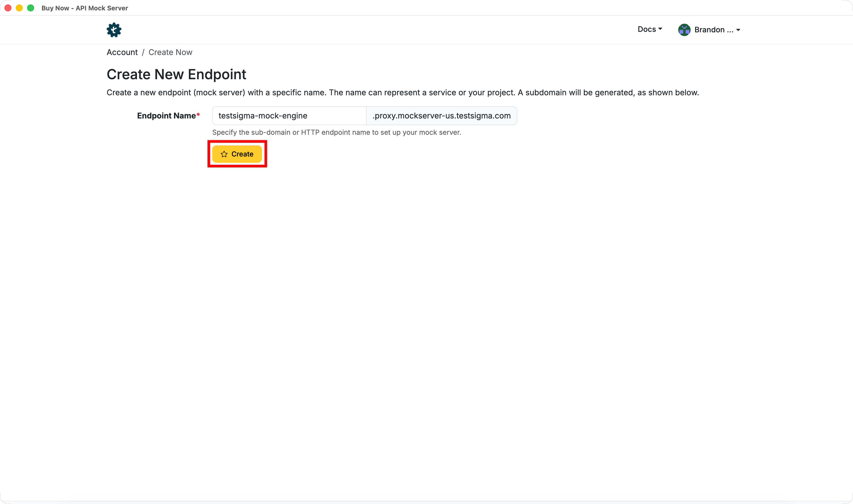This screenshot has height=504, width=853.
Task: Click the Create New Endpoint heading
Action: click(176, 74)
